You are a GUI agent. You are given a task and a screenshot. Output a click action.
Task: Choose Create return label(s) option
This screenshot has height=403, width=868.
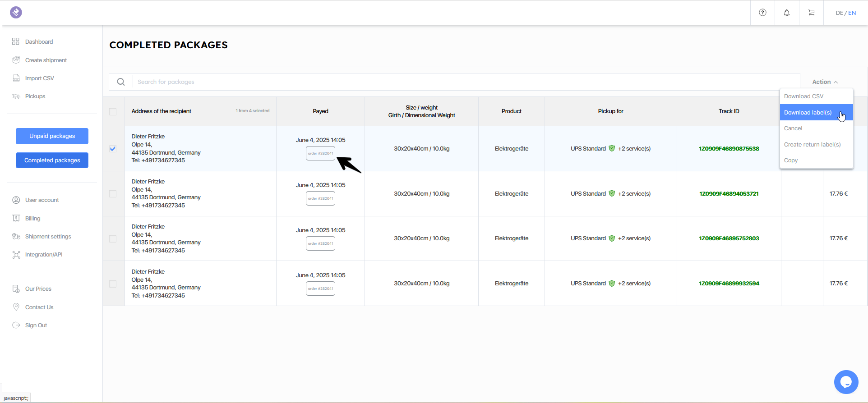(816, 145)
